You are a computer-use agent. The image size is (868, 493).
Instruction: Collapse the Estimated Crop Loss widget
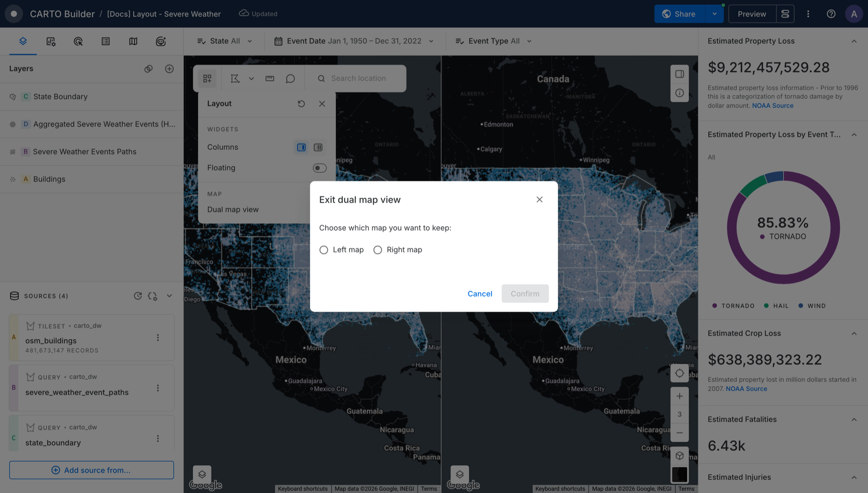click(854, 333)
